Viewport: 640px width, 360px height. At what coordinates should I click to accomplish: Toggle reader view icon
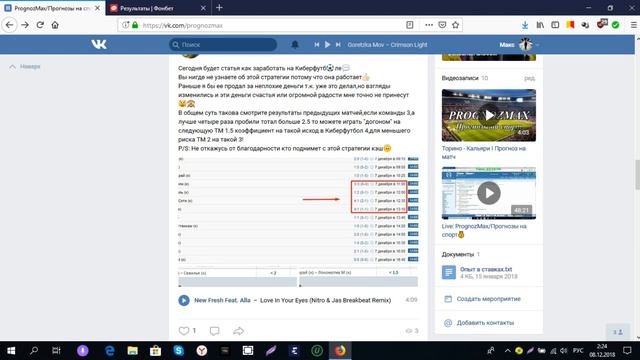[x=410, y=25]
